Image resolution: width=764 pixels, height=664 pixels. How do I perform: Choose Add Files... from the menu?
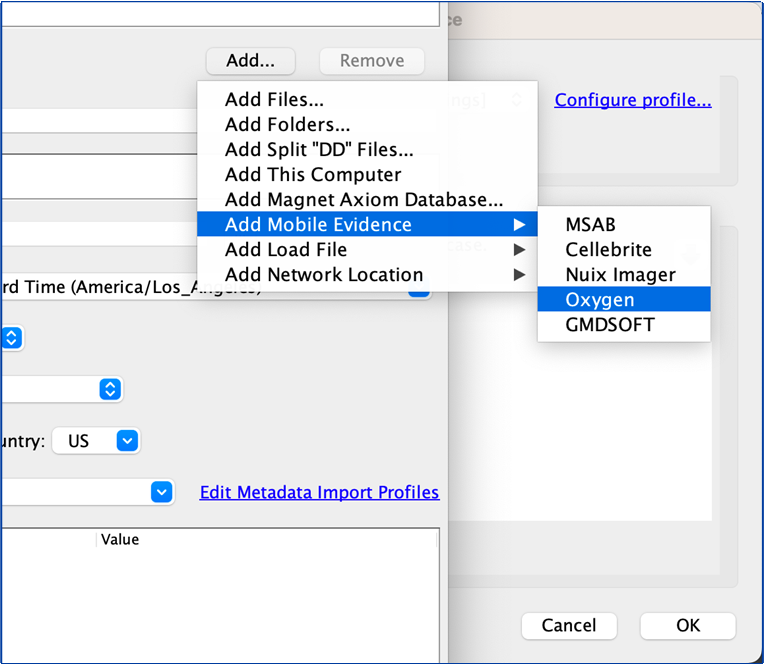click(367, 99)
